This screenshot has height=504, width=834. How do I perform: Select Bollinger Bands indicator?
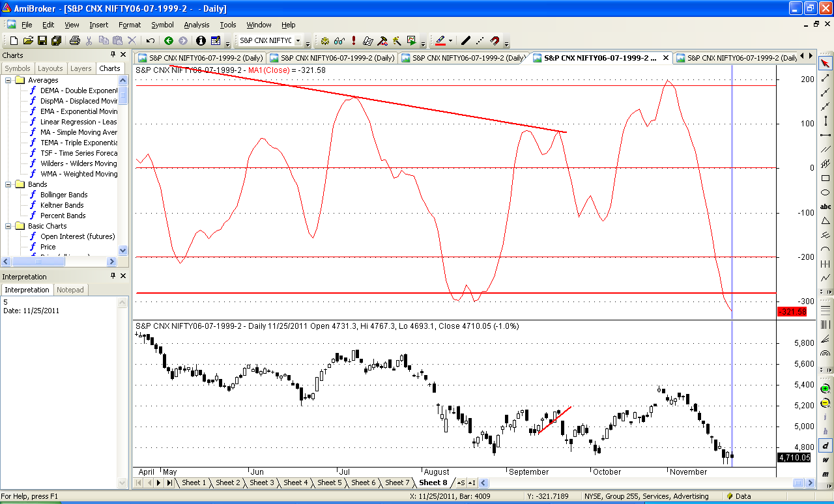(64, 195)
